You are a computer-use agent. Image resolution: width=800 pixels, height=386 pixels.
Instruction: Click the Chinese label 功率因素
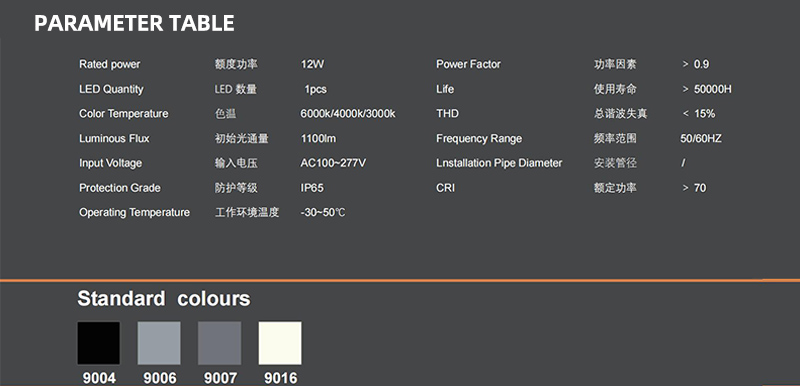(x=615, y=64)
